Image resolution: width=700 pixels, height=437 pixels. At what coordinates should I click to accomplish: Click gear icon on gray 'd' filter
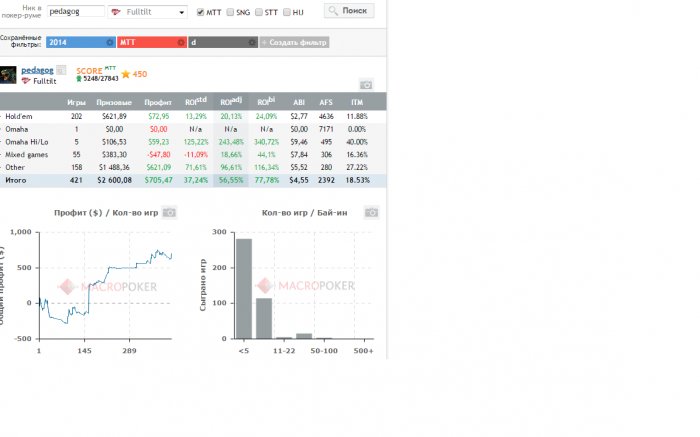click(x=252, y=42)
